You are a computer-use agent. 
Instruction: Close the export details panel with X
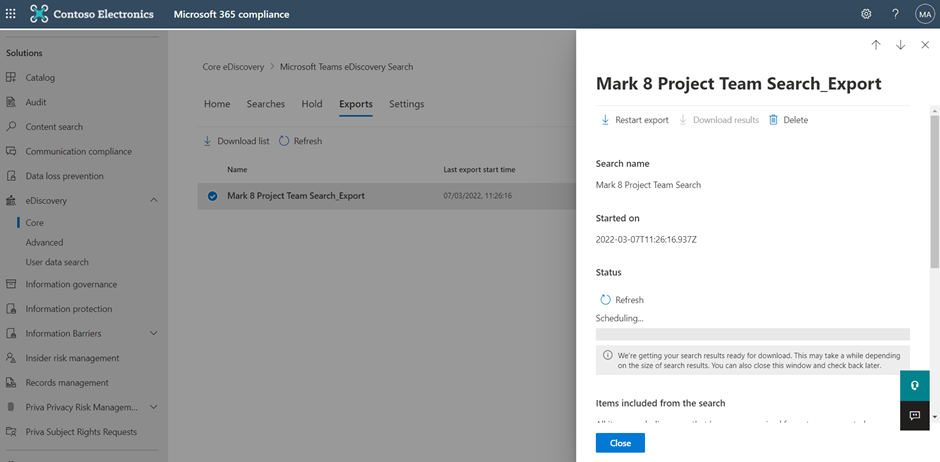pos(925,45)
